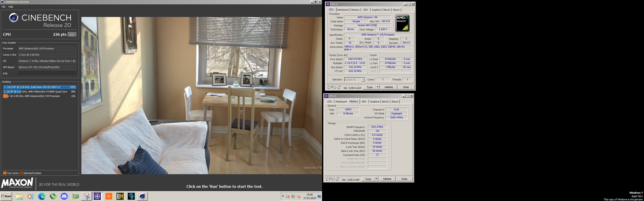
Task: Open the Windows Start button
Action: pos(6,196)
